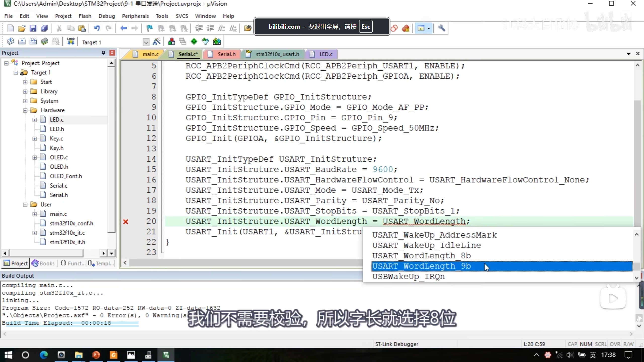This screenshot has height=362, width=644.
Task: Toggle the error marker on line 20
Action: tap(126, 222)
